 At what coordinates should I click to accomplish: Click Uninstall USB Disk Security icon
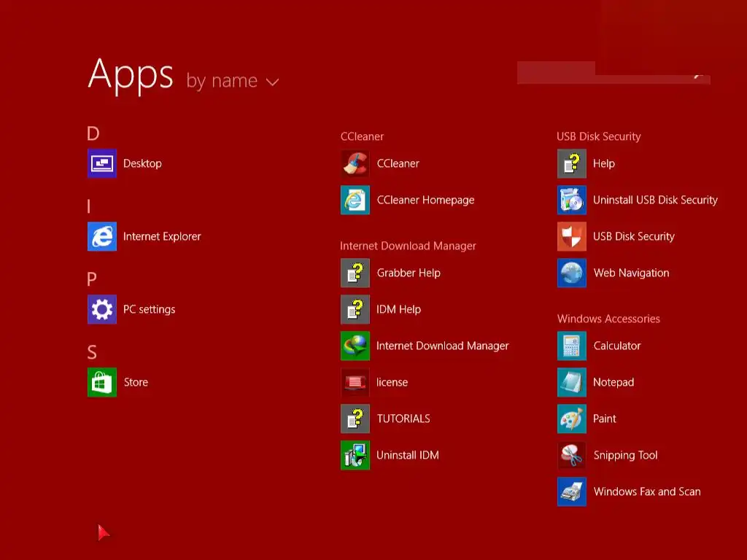pos(572,200)
